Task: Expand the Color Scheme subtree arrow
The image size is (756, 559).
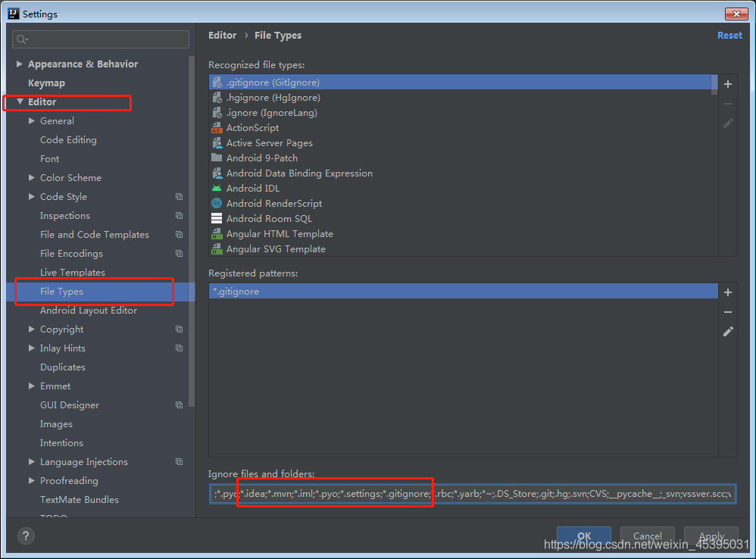Action: pos(31,177)
